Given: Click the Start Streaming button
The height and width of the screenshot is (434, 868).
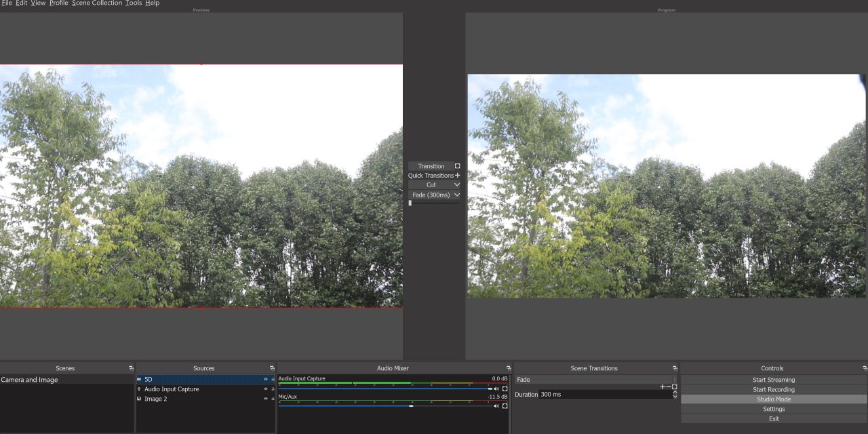Looking at the screenshot, I should click(773, 380).
